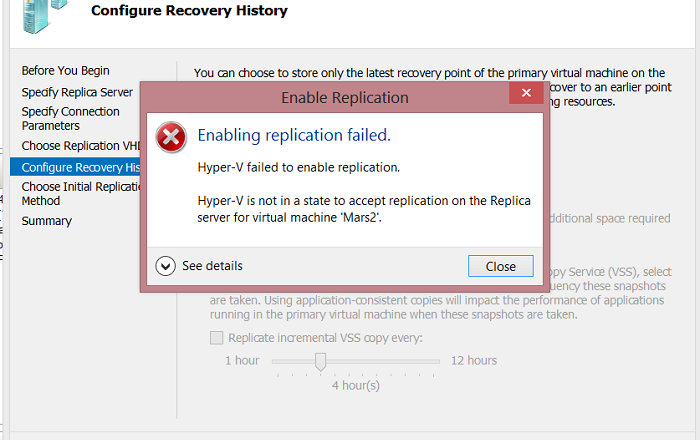Click the 'Configure Recovery History' page title
Image resolution: width=700 pixels, height=440 pixels.
pos(189,11)
